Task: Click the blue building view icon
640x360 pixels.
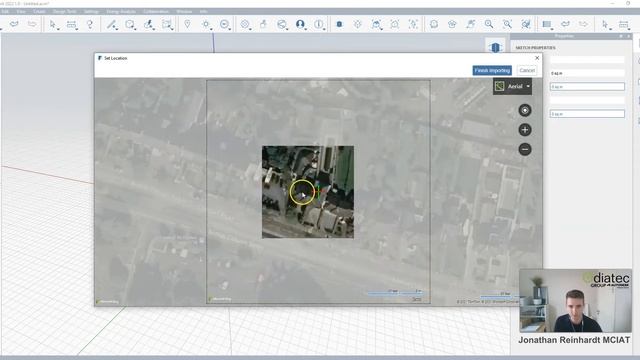Action: [495, 48]
